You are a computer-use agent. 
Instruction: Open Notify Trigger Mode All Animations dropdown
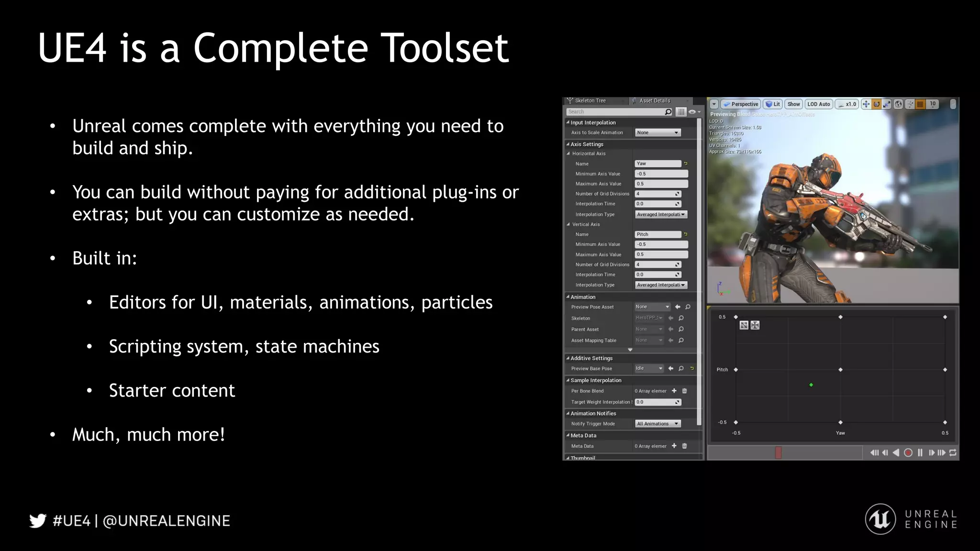point(657,424)
